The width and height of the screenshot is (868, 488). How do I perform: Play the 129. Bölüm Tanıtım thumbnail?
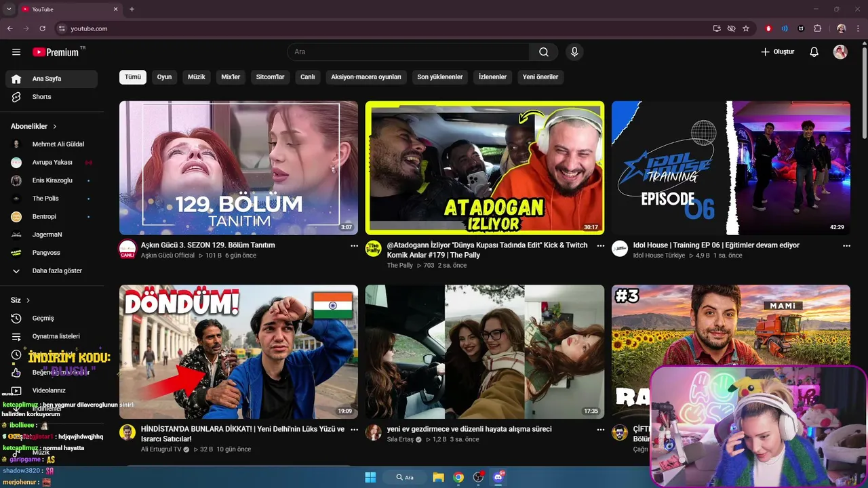pyautogui.click(x=239, y=168)
